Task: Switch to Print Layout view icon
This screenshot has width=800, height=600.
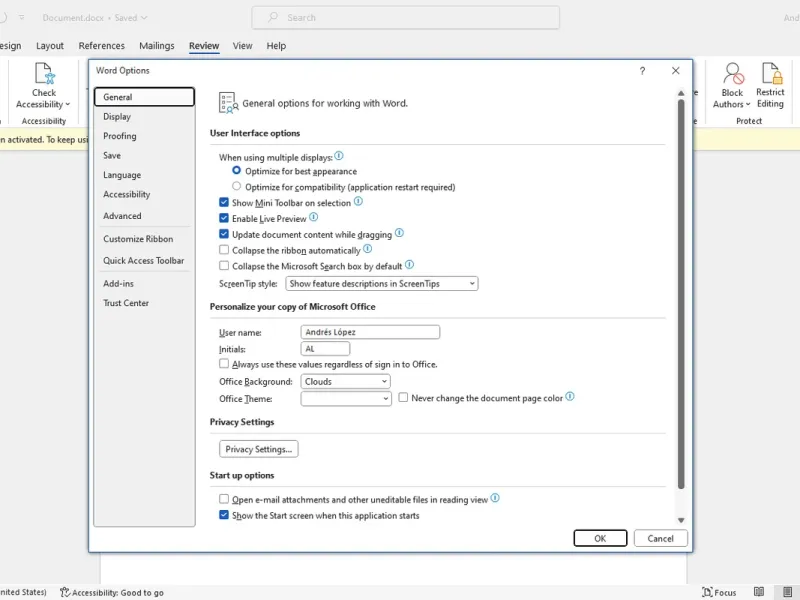Action: pyautogui.click(x=787, y=592)
